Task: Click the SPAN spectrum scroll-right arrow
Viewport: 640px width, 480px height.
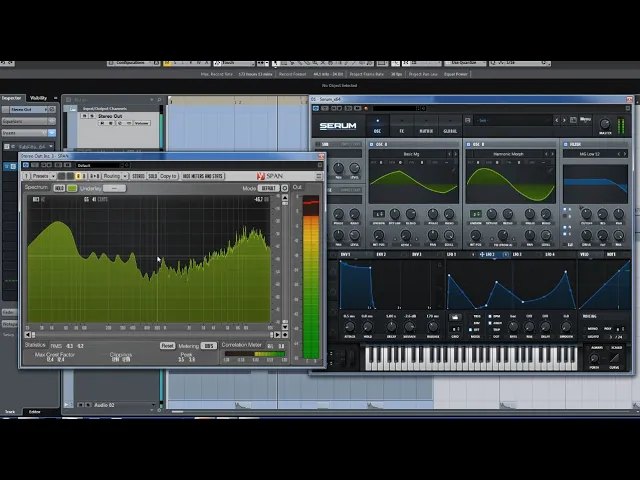Action: (x=277, y=335)
